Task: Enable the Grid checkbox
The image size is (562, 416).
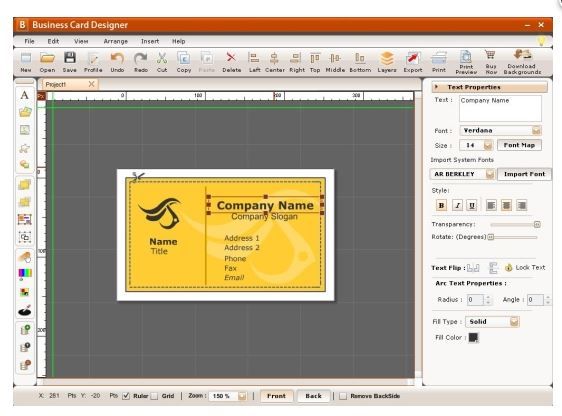Action: tap(154, 396)
